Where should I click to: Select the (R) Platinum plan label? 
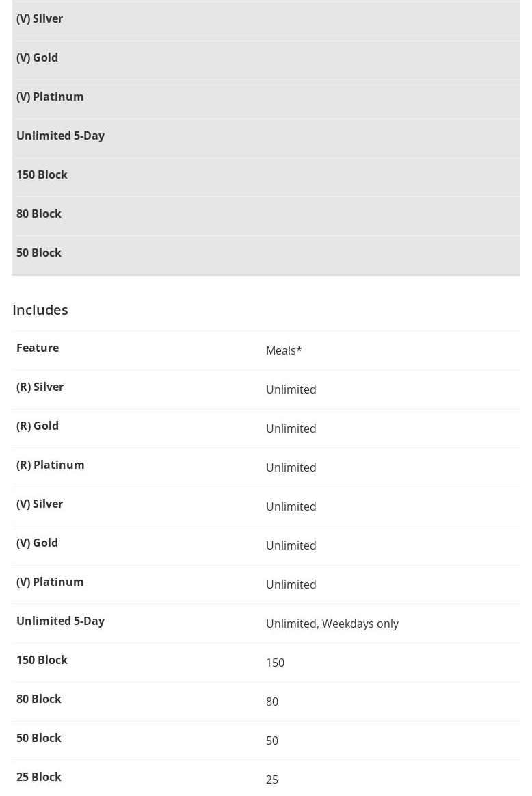(x=50, y=465)
